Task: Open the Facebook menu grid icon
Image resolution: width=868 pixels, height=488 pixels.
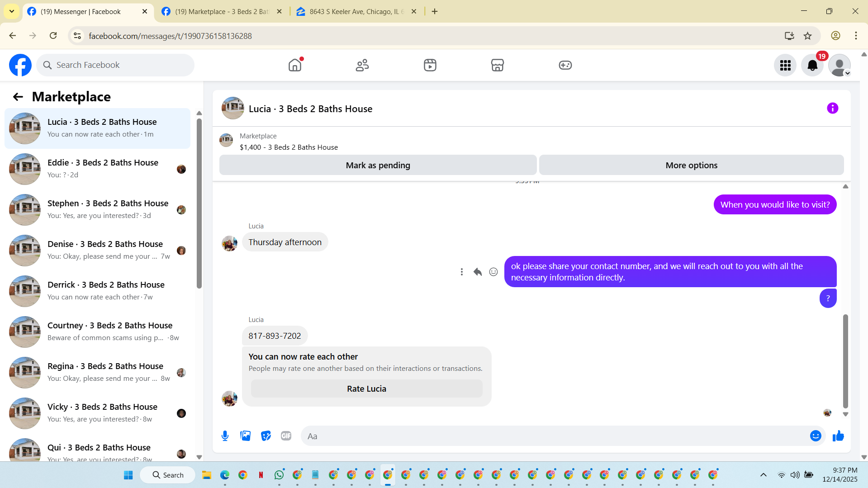Action: point(785,66)
